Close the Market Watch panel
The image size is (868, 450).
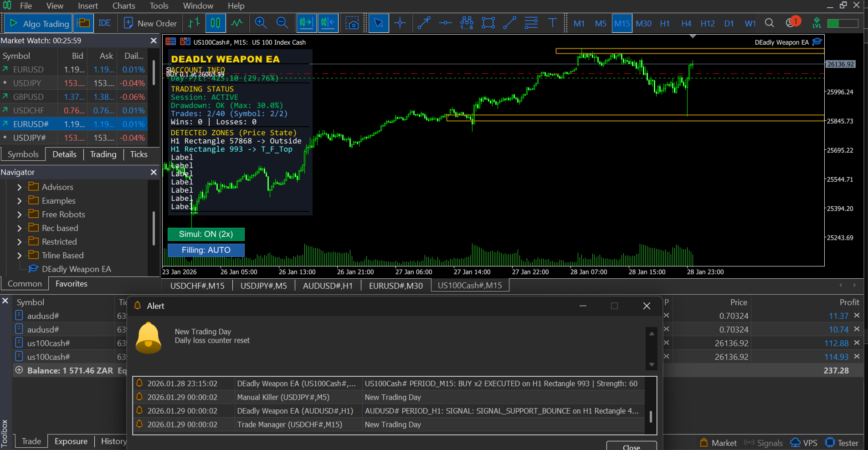tap(154, 41)
